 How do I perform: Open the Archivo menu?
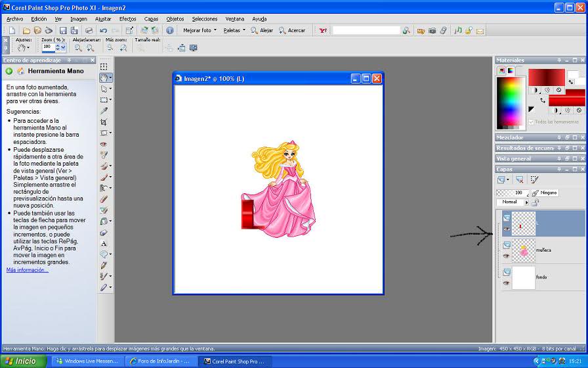pyautogui.click(x=14, y=19)
